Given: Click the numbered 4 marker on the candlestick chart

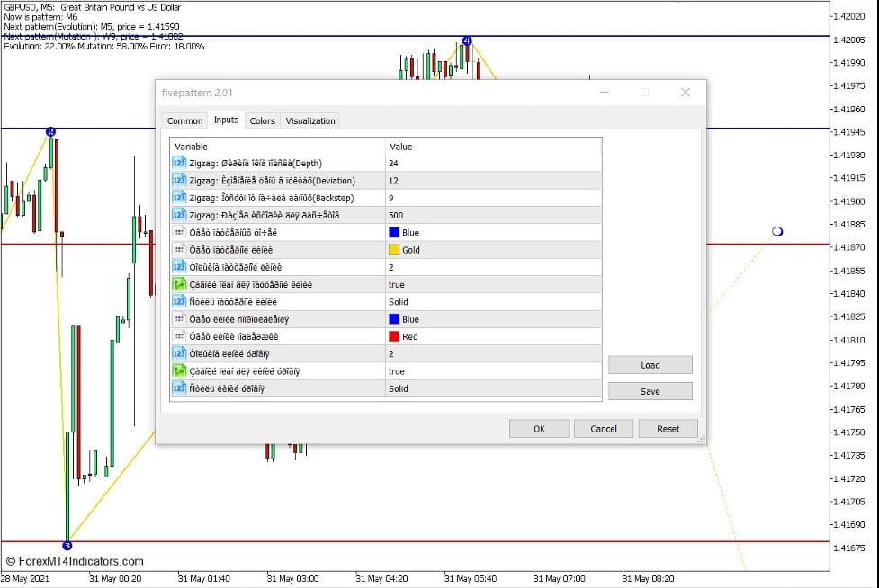Looking at the screenshot, I should pos(467,40).
